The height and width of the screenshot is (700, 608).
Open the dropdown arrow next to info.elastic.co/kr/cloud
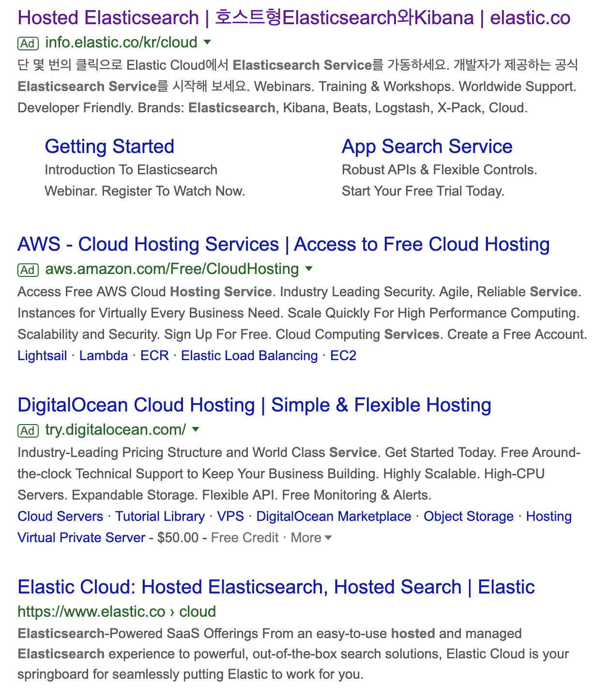[x=208, y=44]
